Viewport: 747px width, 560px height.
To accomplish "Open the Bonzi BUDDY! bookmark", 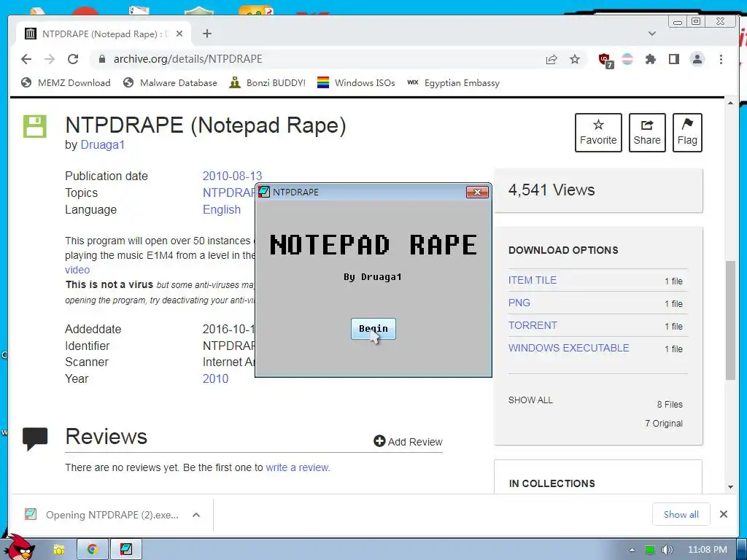I will pos(267,83).
